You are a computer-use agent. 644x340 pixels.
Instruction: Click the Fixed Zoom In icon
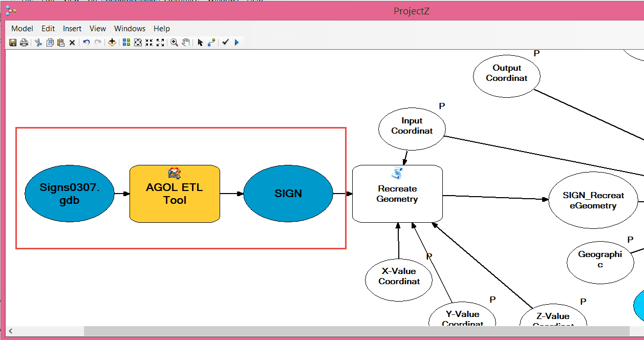[x=149, y=42]
